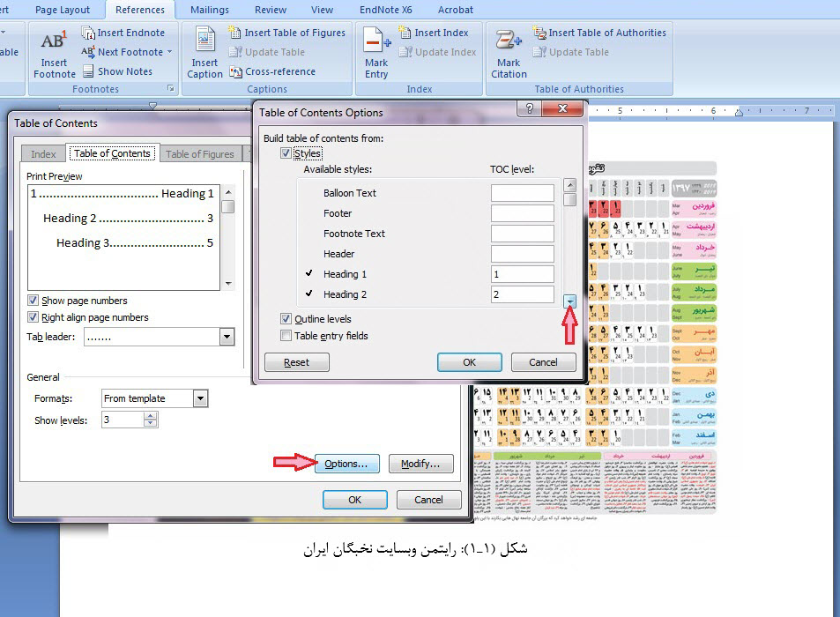840x617 pixels.
Task: Click the Insert Caption icon
Action: coord(204,42)
